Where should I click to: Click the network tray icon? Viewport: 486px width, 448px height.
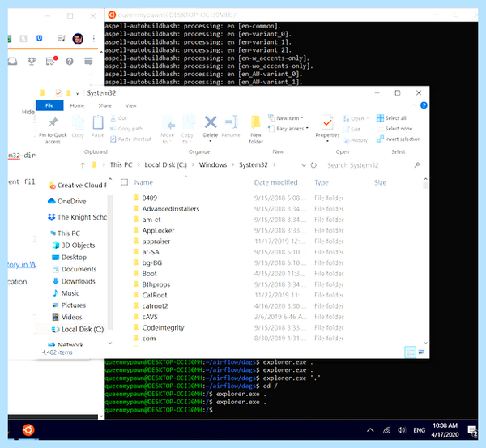pos(386,430)
